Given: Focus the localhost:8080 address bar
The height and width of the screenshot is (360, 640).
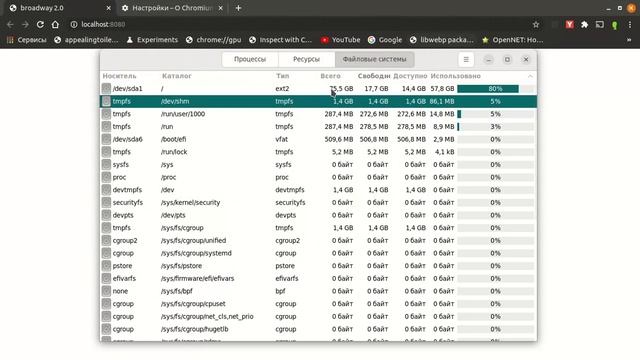Looking at the screenshot, I should [103, 24].
